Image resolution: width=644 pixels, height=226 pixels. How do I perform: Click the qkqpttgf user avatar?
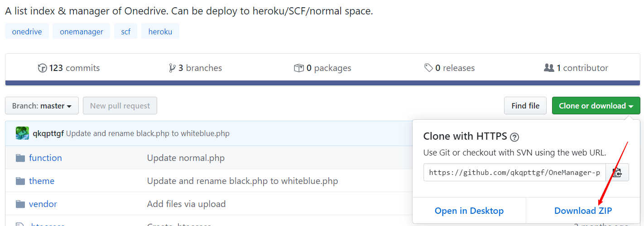coord(22,133)
